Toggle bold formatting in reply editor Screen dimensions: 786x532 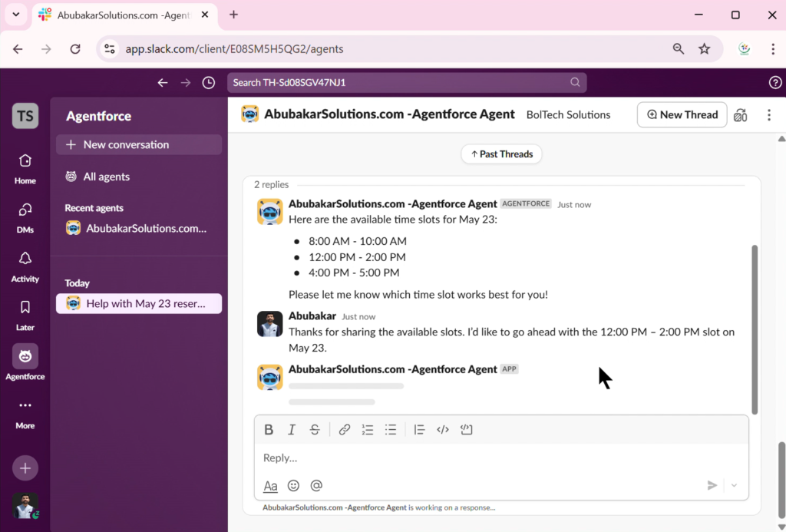point(269,430)
